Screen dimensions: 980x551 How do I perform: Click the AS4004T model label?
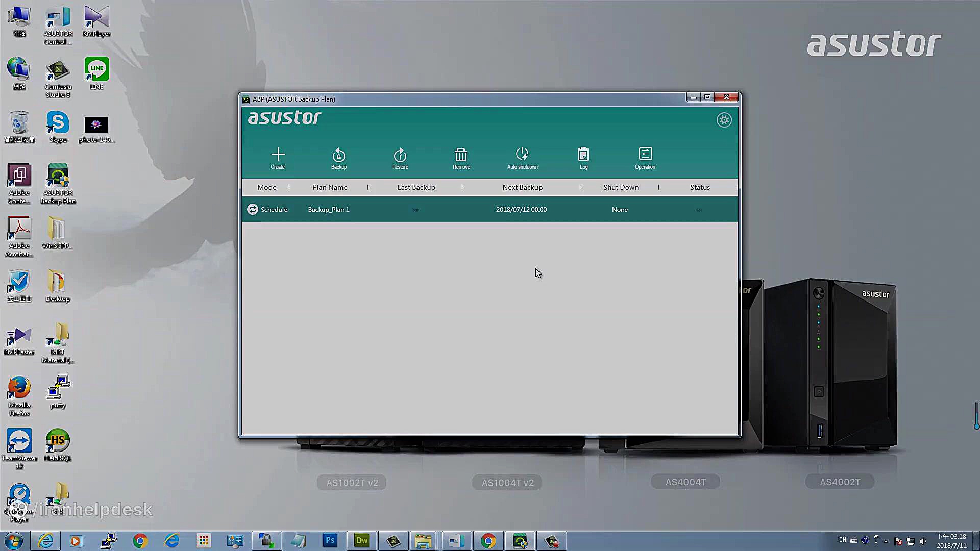pos(685,482)
